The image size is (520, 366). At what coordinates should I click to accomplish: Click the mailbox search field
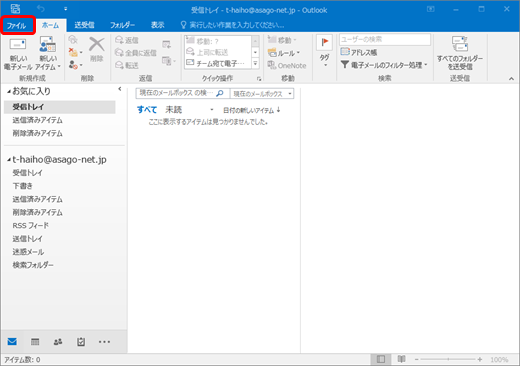click(177, 93)
